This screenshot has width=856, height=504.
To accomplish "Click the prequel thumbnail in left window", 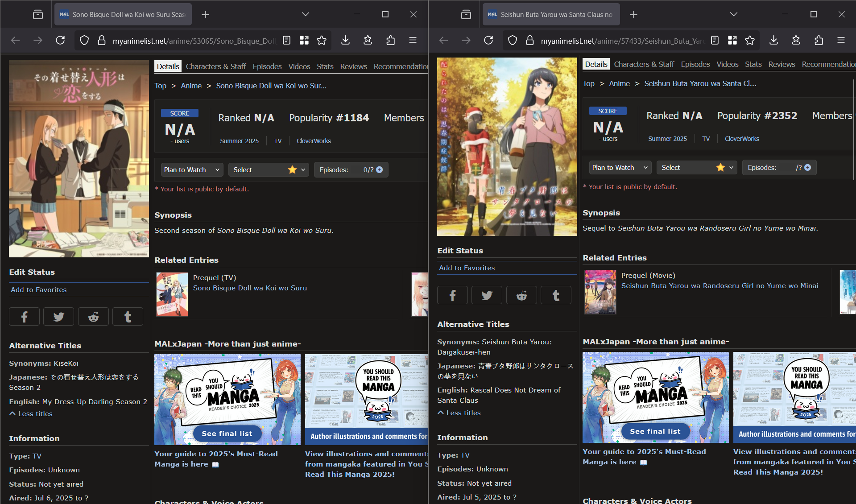I will coord(172,294).
